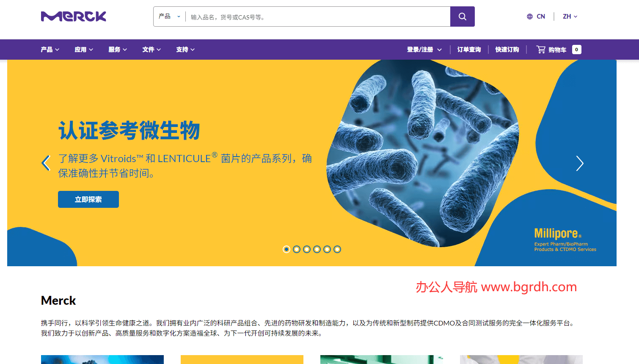The width and height of the screenshot is (639, 364).
Task: Open the 文件 menu in the navigation bar
Action: [x=151, y=50]
